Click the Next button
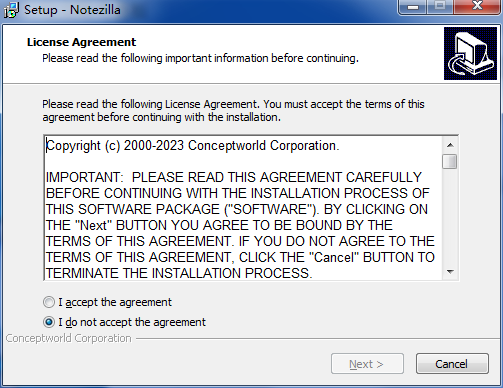Image resolution: width=503 pixels, height=388 pixels. click(x=367, y=364)
